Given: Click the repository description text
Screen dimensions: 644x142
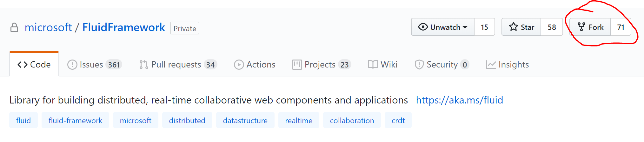Looking at the screenshot, I should 209,100.
